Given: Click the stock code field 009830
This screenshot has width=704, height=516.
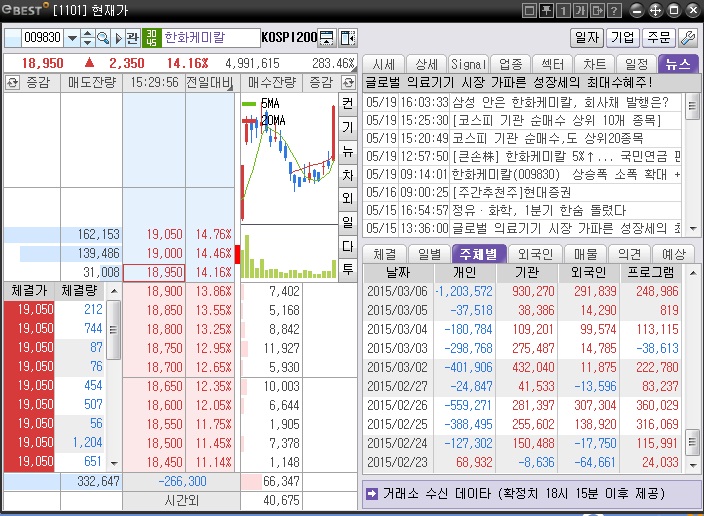Looking at the screenshot, I should [x=42, y=38].
